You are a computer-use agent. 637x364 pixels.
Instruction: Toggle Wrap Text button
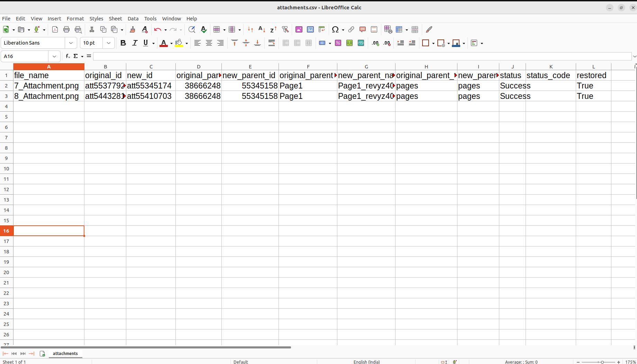[x=272, y=43]
